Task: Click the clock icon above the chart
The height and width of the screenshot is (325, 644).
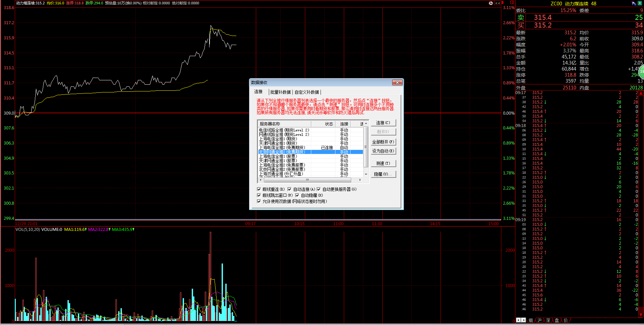Action: tap(491, 3)
